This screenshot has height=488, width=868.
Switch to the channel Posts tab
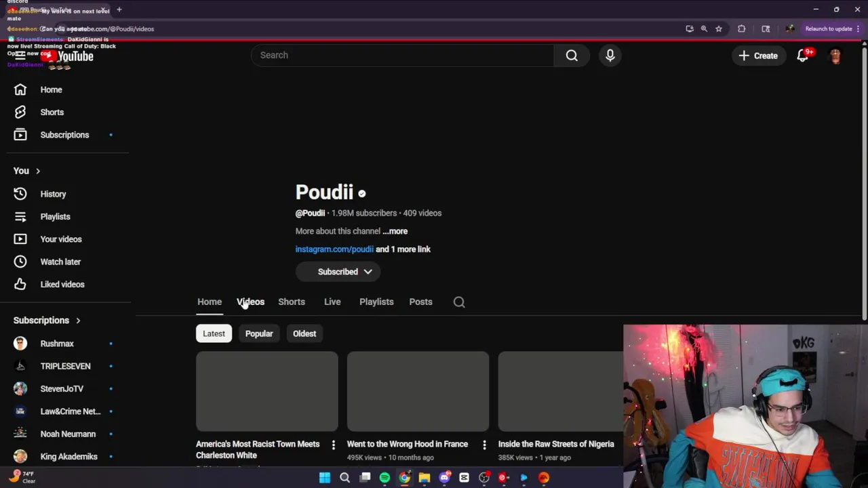click(x=420, y=302)
